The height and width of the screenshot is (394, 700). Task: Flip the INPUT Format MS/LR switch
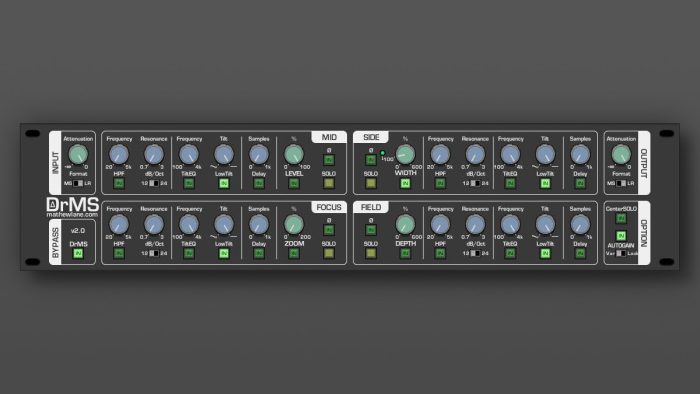tap(78, 183)
